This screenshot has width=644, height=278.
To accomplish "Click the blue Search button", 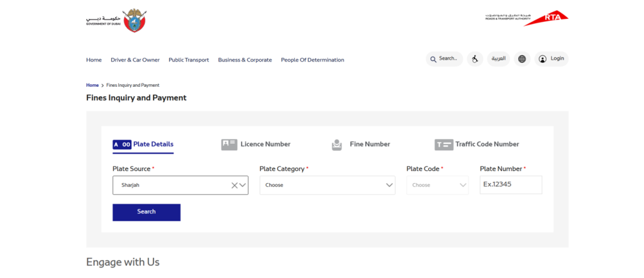I will coord(147,213).
